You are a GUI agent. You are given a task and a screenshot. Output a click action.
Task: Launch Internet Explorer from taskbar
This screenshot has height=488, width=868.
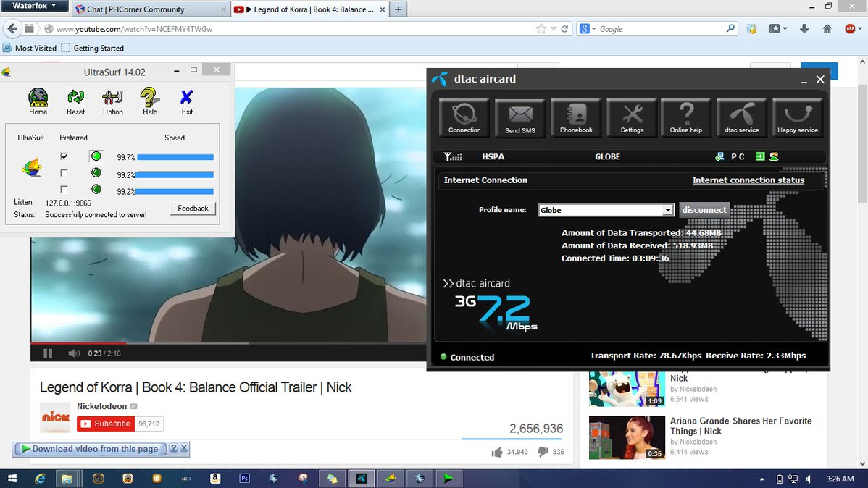40,479
